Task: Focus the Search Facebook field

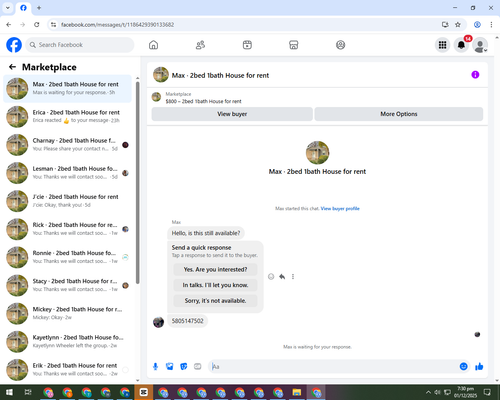Action: (x=80, y=45)
